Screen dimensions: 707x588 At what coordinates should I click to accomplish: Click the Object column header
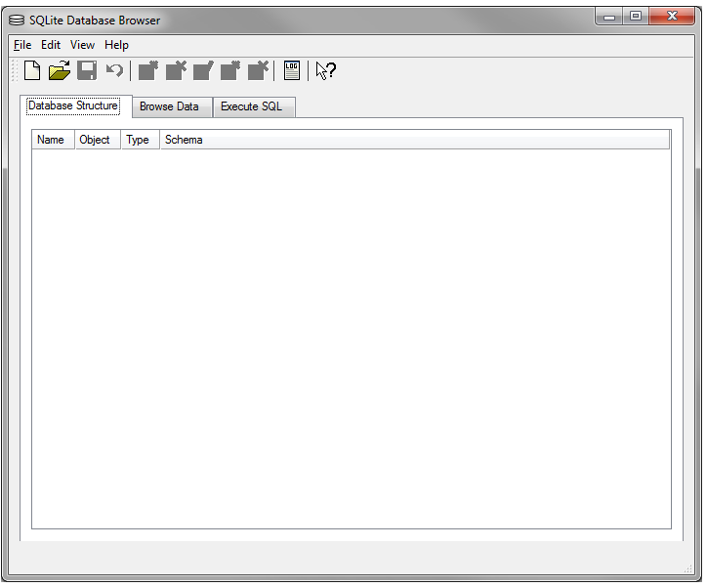tap(98, 140)
